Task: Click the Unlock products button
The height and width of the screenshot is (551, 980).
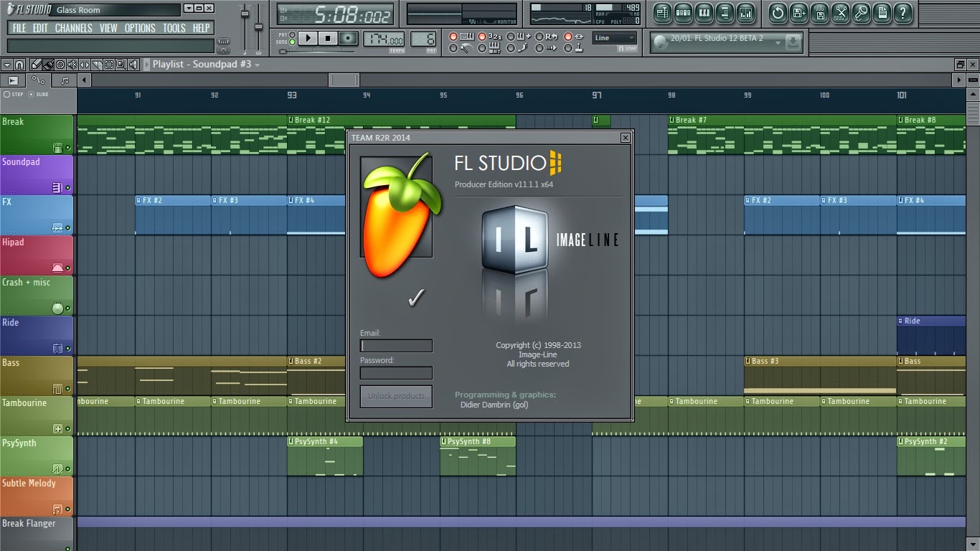Action: click(x=396, y=396)
